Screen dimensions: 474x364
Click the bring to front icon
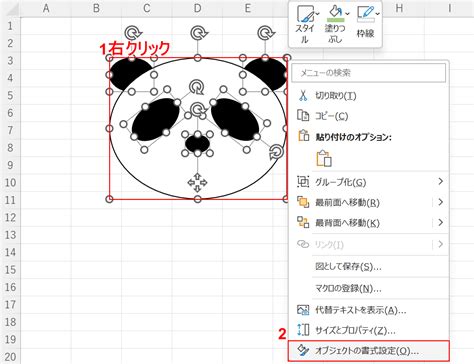coord(303,202)
